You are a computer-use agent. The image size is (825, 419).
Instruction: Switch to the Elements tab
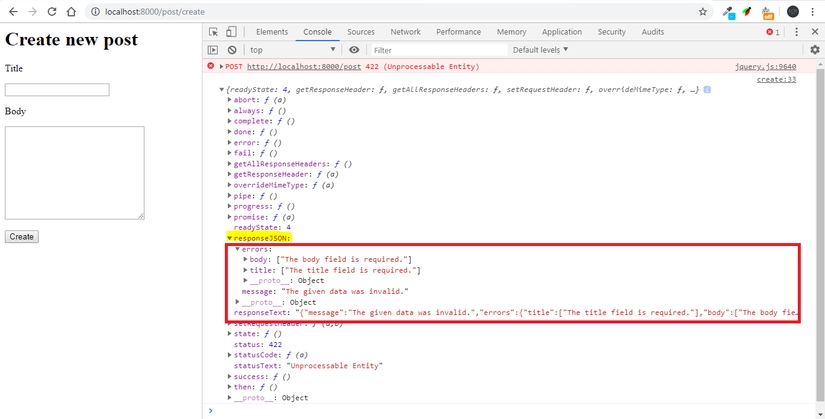(x=271, y=32)
